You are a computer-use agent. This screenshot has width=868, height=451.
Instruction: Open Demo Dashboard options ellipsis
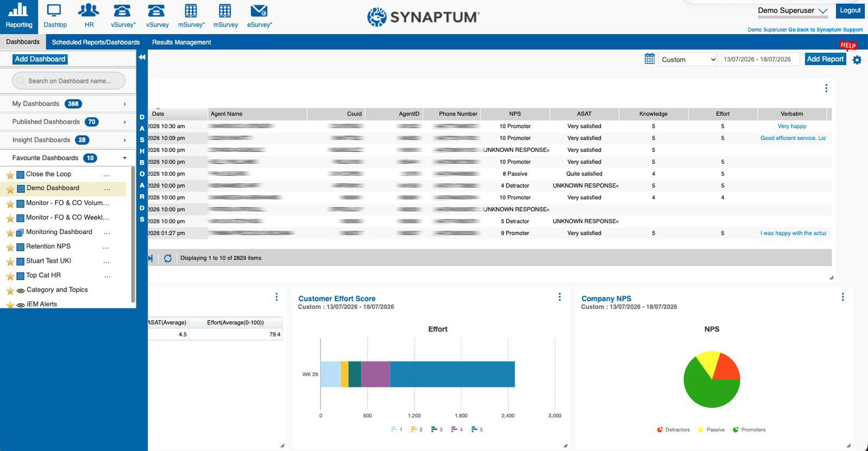pyautogui.click(x=107, y=188)
